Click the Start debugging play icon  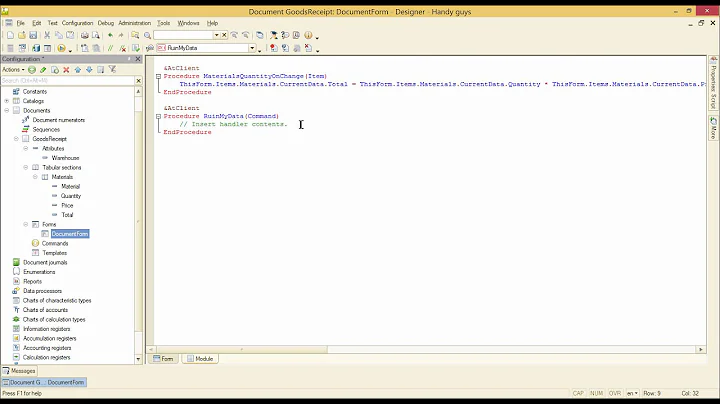pos(61,48)
